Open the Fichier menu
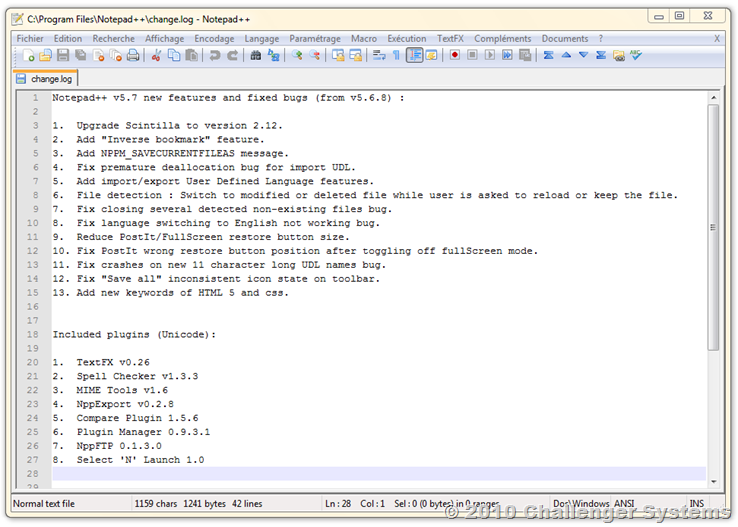The width and height of the screenshot is (738, 527). [x=30, y=39]
